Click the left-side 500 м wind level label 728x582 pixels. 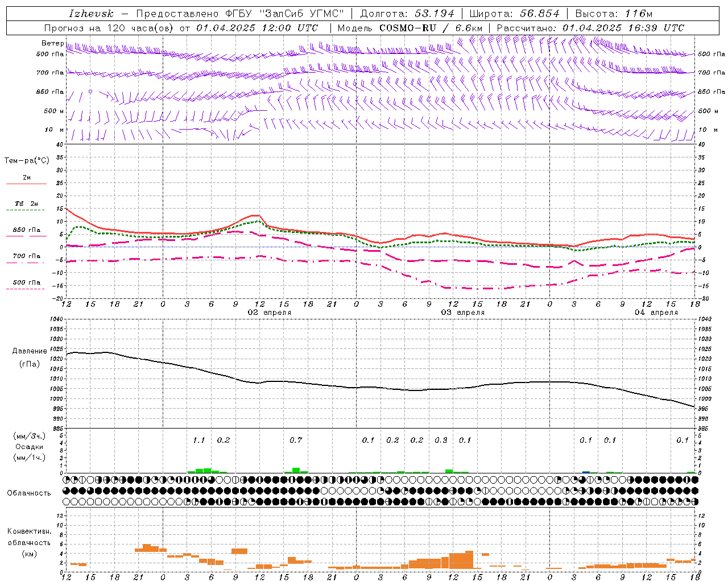[x=54, y=111]
